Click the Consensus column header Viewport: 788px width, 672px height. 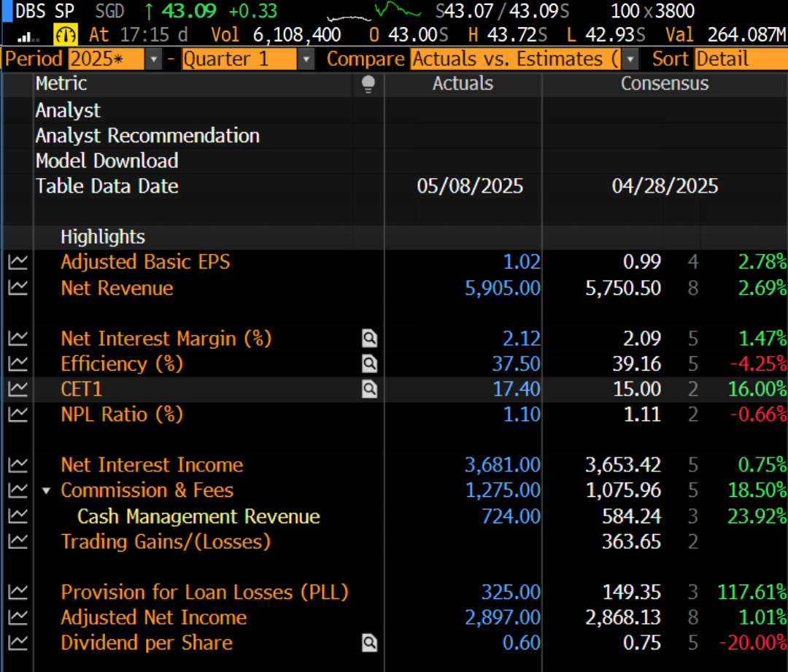tap(665, 83)
